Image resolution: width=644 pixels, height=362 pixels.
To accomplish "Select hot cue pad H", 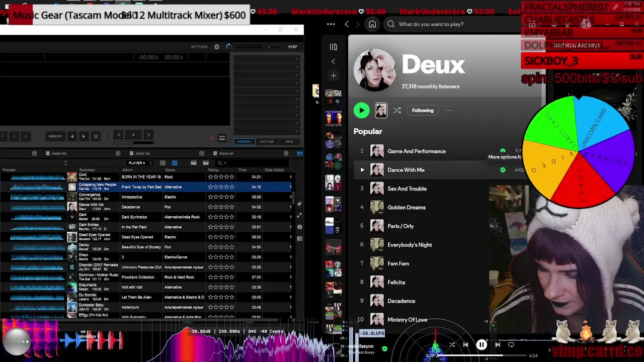I will click(26, 136).
